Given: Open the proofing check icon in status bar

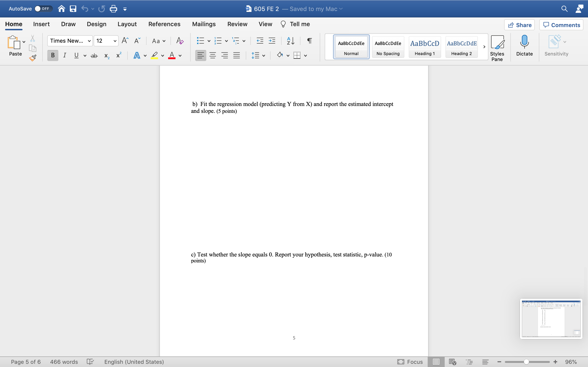Looking at the screenshot, I should pos(90,361).
